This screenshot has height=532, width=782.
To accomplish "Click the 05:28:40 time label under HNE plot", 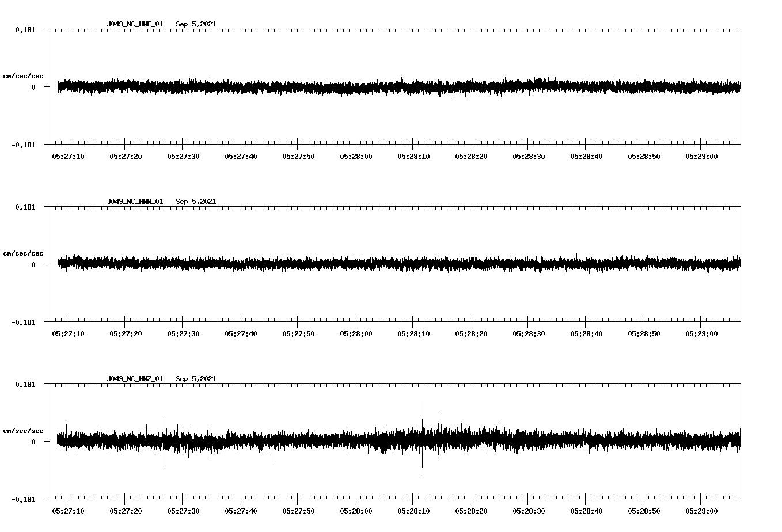I will (x=586, y=156).
